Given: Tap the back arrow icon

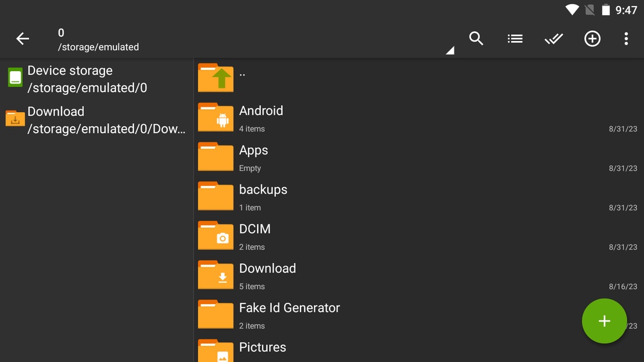Looking at the screenshot, I should click(x=22, y=39).
